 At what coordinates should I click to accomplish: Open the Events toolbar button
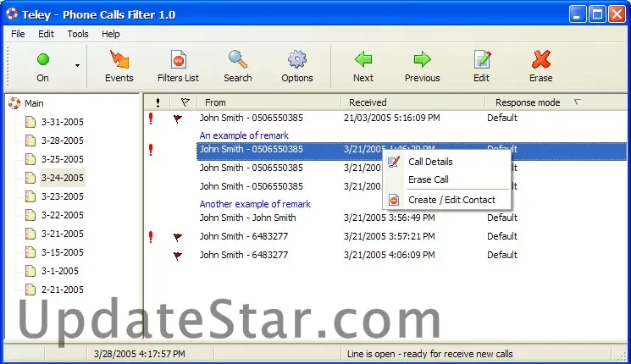tap(119, 67)
